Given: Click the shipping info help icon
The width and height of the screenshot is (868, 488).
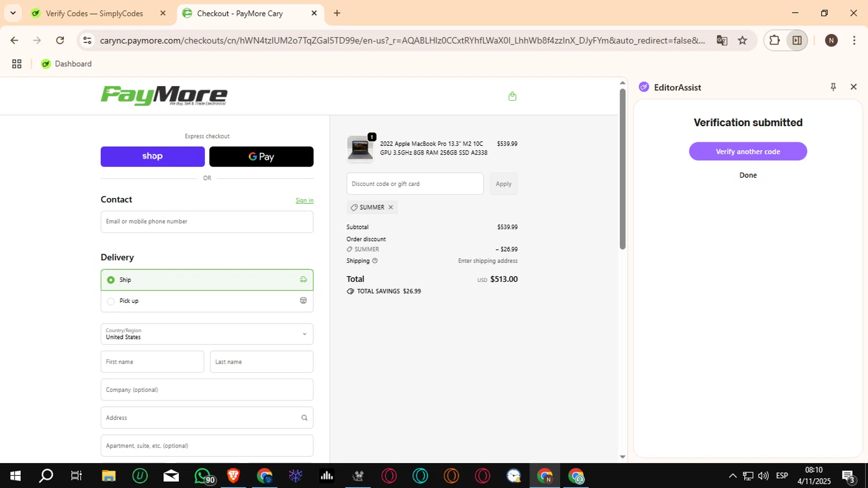Looking at the screenshot, I should click(x=375, y=261).
